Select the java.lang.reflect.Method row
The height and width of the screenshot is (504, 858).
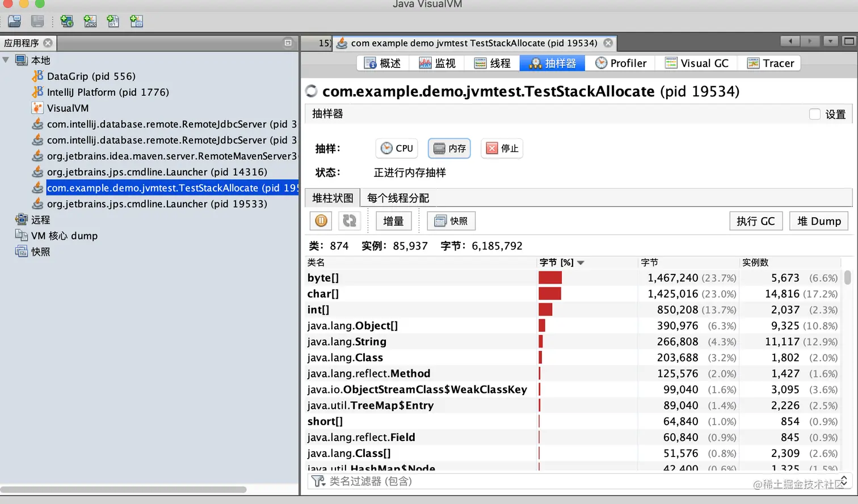click(x=573, y=373)
